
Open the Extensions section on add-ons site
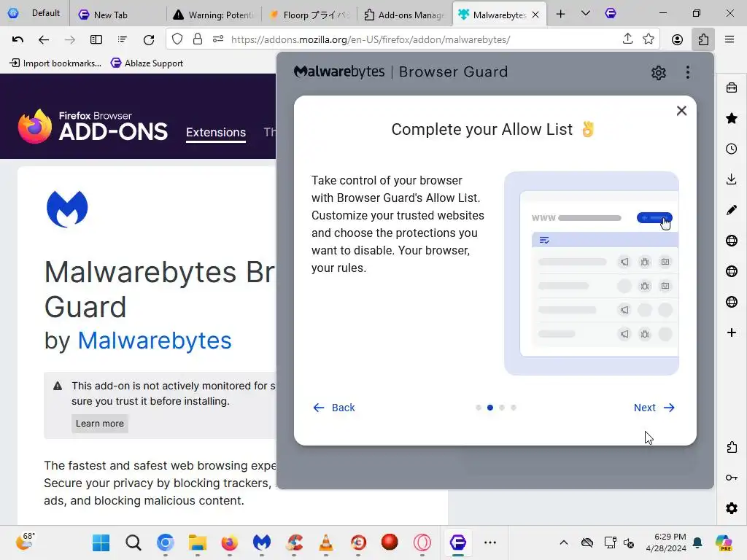[x=216, y=133]
